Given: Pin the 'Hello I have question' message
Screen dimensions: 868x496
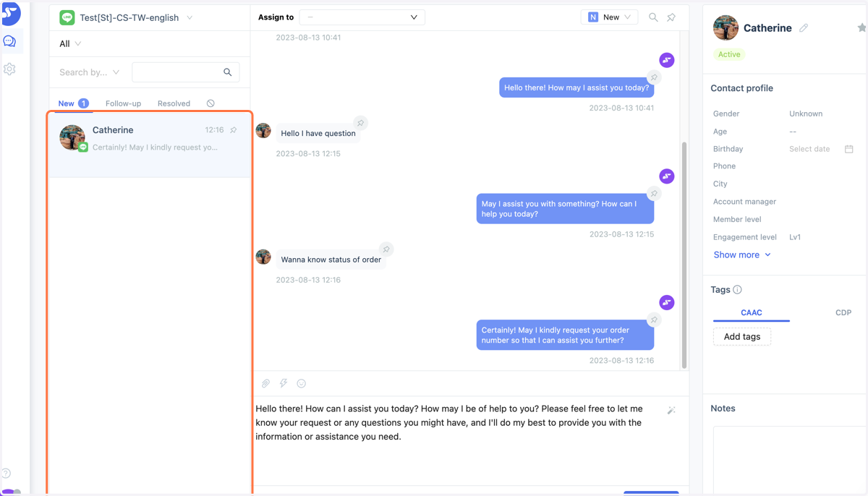Looking at the screenshot, I should point(360,123).
